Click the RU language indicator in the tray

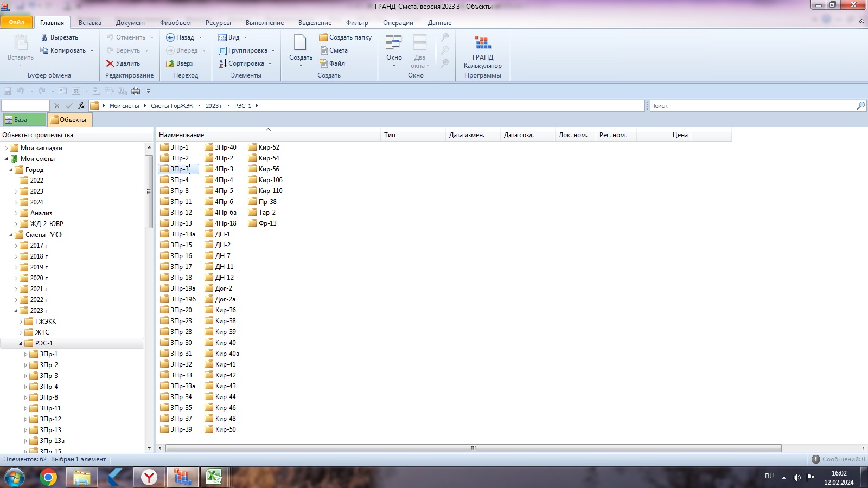click(x=769, y=476)
